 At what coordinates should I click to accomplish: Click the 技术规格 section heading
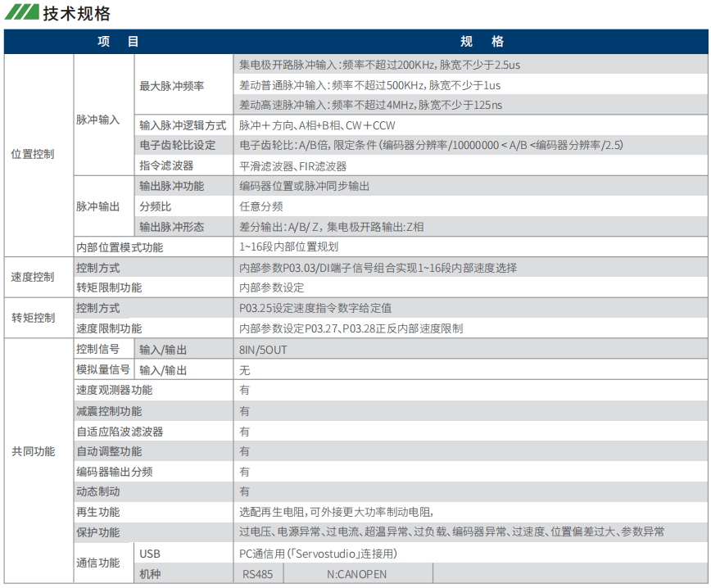[76, 14]
